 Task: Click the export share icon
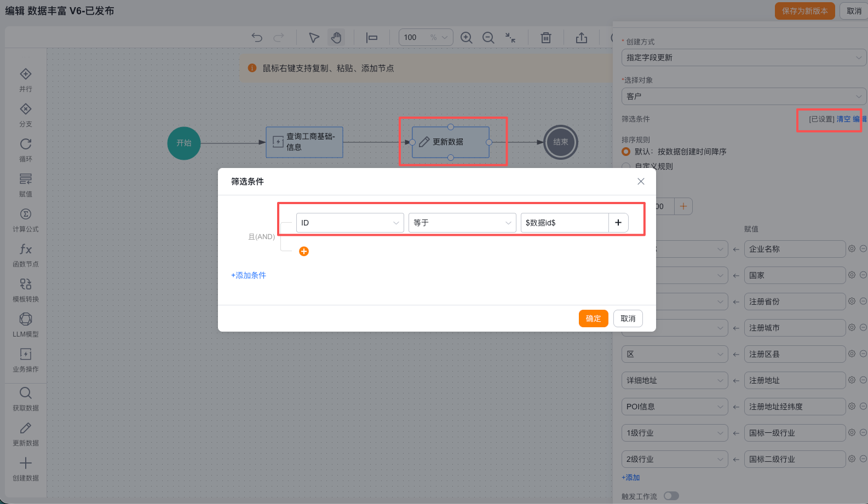click(x=582, y=37)
